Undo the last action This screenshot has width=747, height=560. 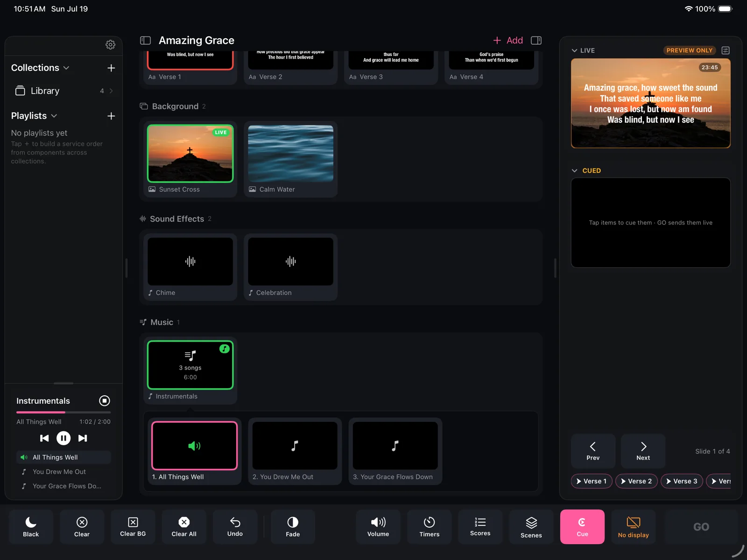click(x=235, y=527)
